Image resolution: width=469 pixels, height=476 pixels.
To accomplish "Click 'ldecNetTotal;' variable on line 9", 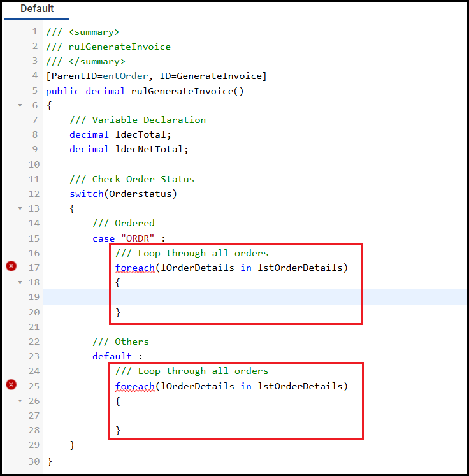I will [x=152, y=149].
